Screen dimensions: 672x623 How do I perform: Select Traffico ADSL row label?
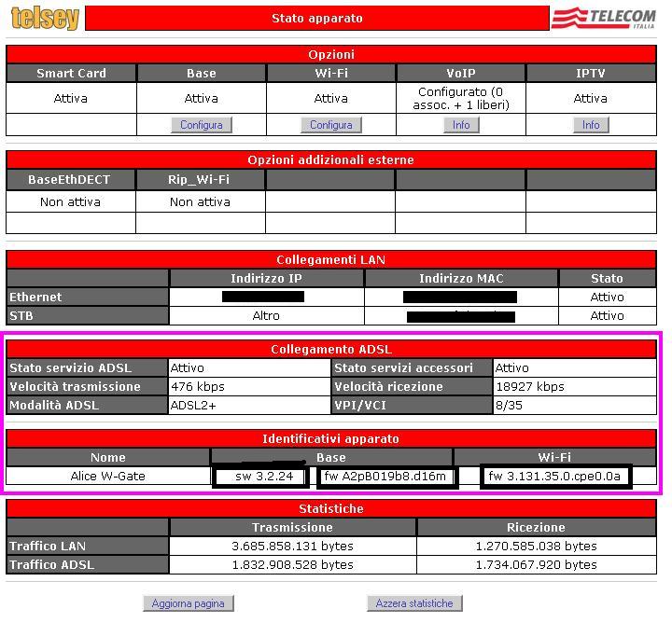click(x=88, y=565)
